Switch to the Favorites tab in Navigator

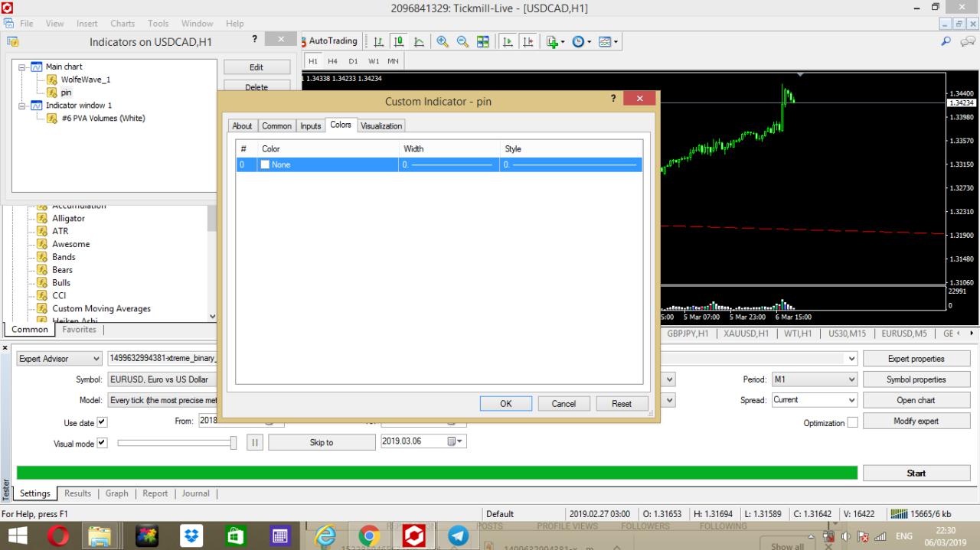tap(80, 330)
